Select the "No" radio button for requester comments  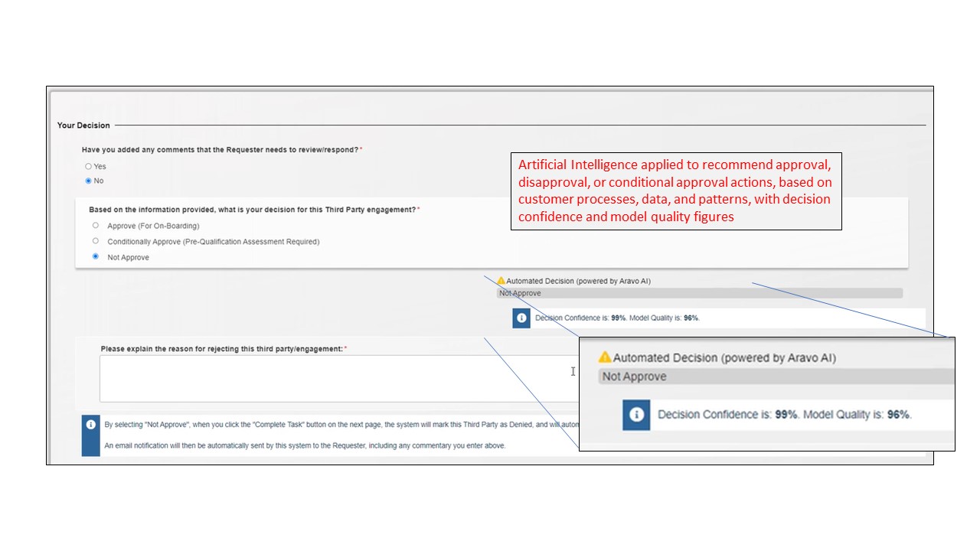pos(89,181)
